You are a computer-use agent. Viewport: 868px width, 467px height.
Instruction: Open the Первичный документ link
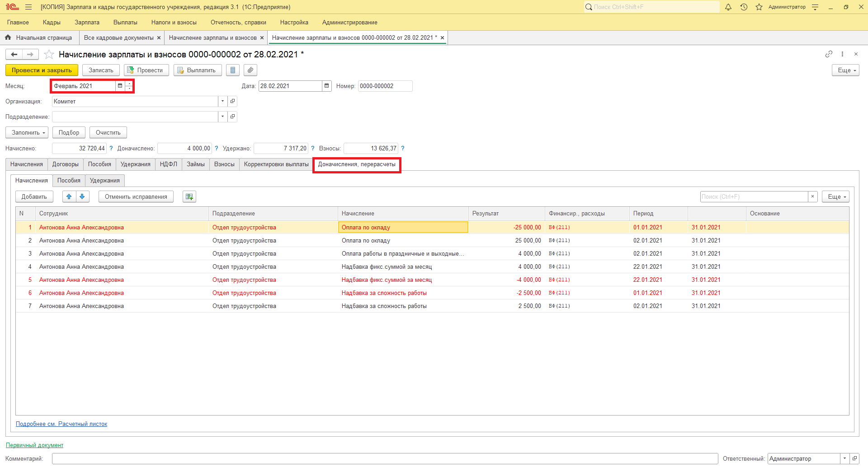34,445
